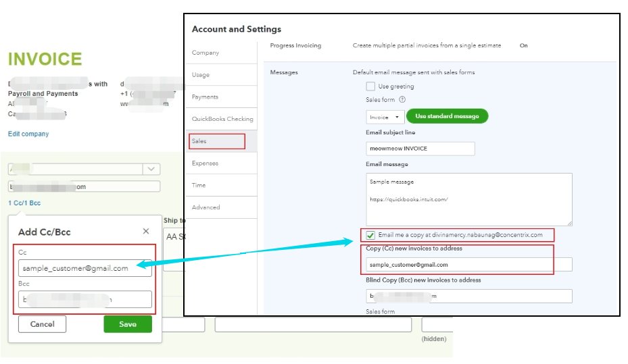This screenshot has width=628, height=364.
Task: Click Cancel in Add Cc/Bcc popup
Action: coord(42,324)
